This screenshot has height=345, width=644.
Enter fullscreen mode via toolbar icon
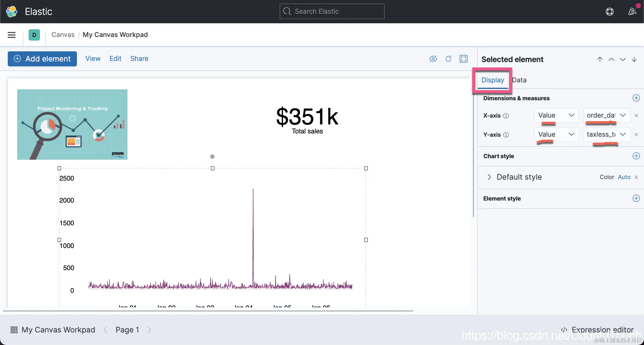coord(464,59)
